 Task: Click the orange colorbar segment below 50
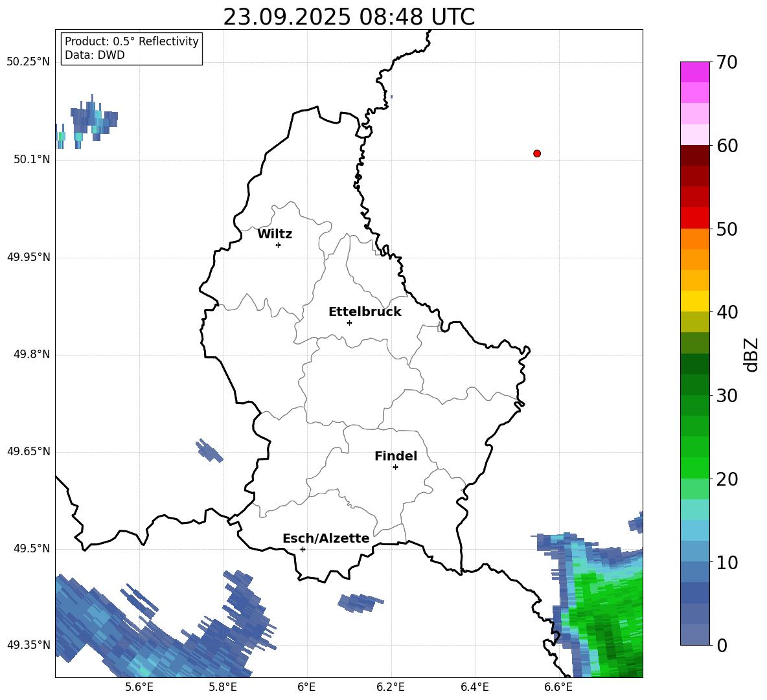694,239
